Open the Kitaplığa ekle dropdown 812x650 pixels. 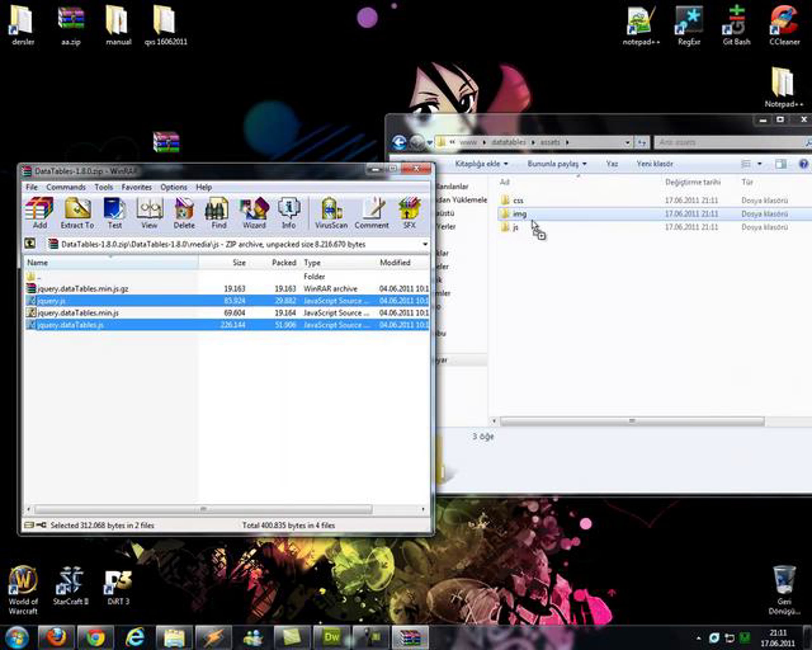(x=482, y=164)
